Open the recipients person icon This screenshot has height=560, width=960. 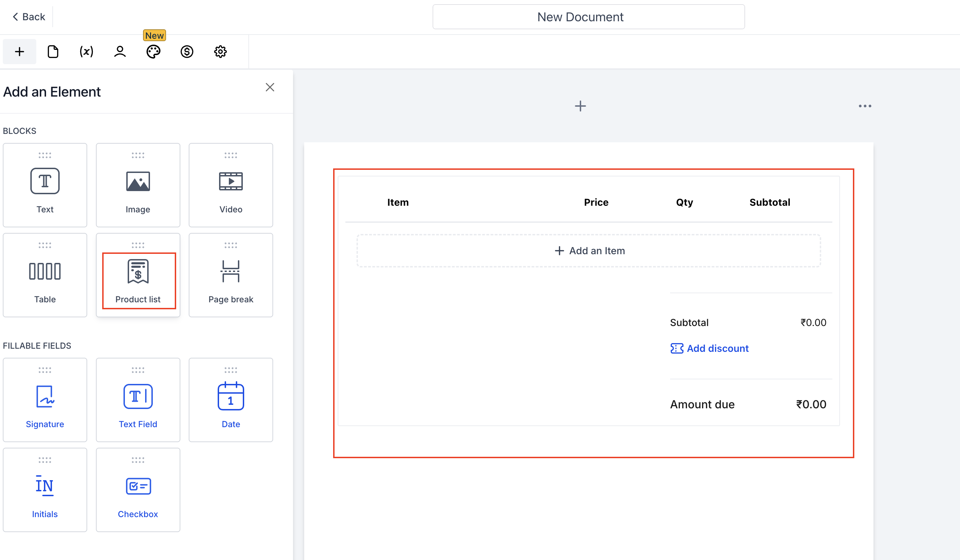coord(120,51)
